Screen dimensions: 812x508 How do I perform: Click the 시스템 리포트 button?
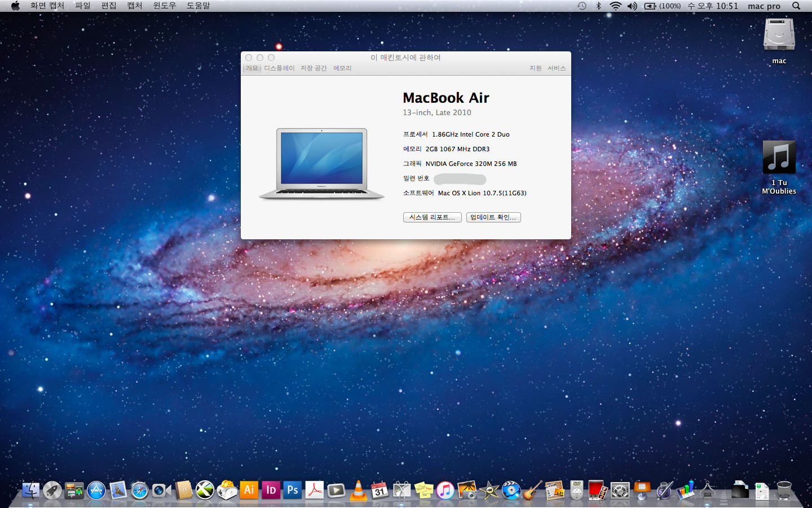click(432, 217)
